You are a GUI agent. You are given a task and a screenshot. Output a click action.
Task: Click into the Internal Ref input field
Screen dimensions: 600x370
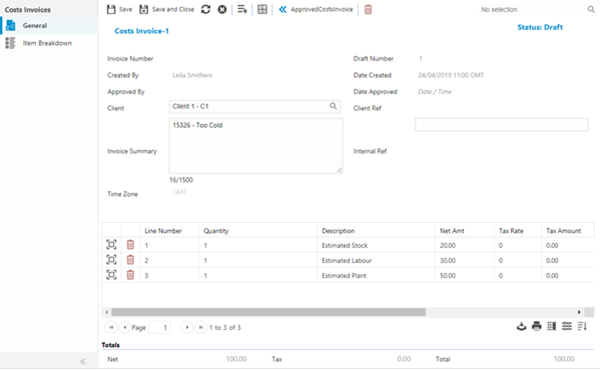(501, 125)
